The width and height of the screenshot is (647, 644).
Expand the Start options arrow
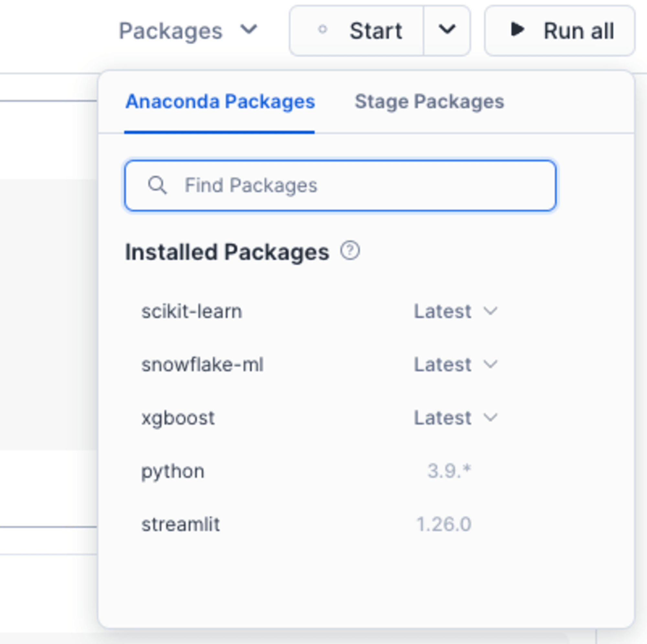tap(447, 31)
